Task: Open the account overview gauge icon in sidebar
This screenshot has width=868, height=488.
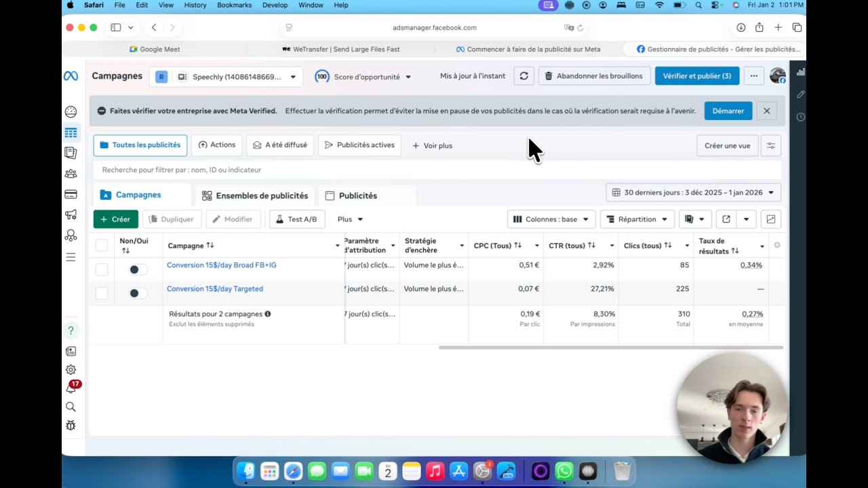Action: click(71, 112)
